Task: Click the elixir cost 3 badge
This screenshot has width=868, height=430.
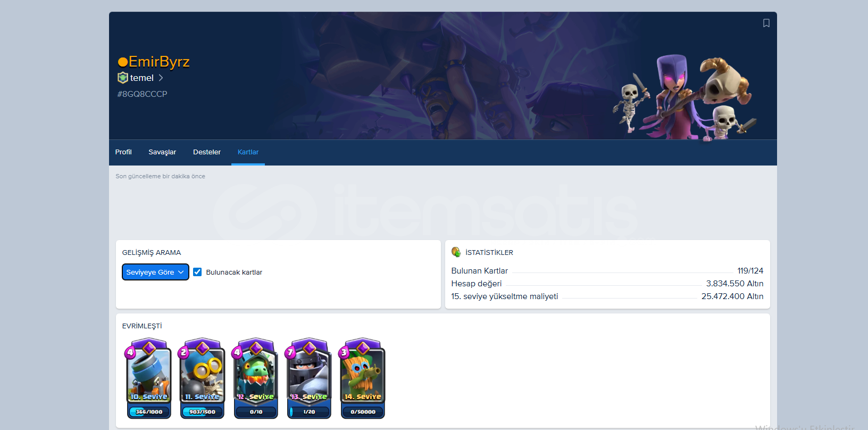Action: pos(344,352)
